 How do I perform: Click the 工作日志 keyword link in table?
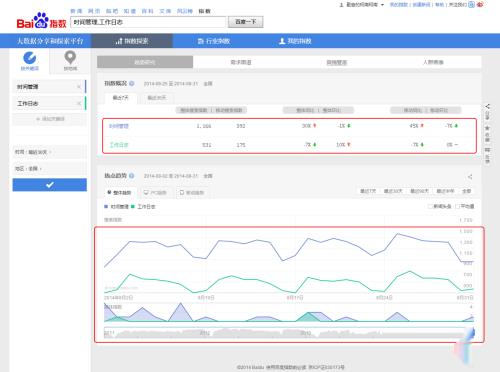coord(119,145)
